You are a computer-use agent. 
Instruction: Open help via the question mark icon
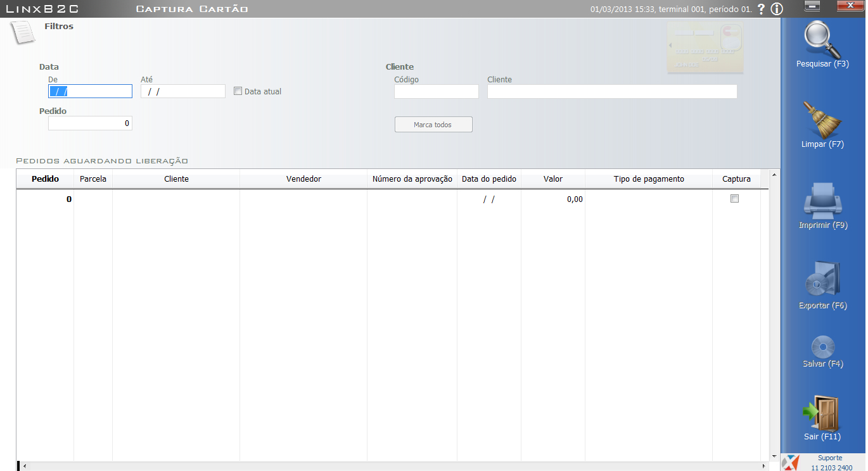click(x=762, y=9)
